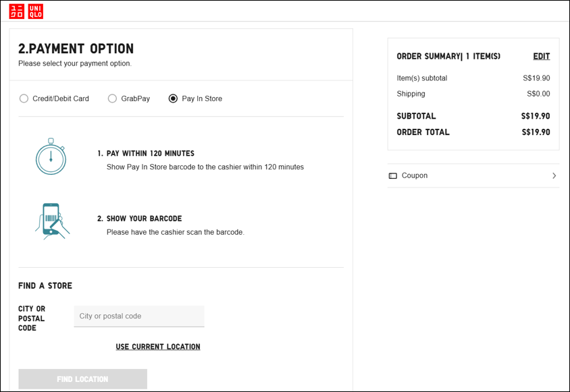This screenshot has width=570, height=392.
Task: Click the stopwatch timer icon
Action: click(x=51, y=157)
